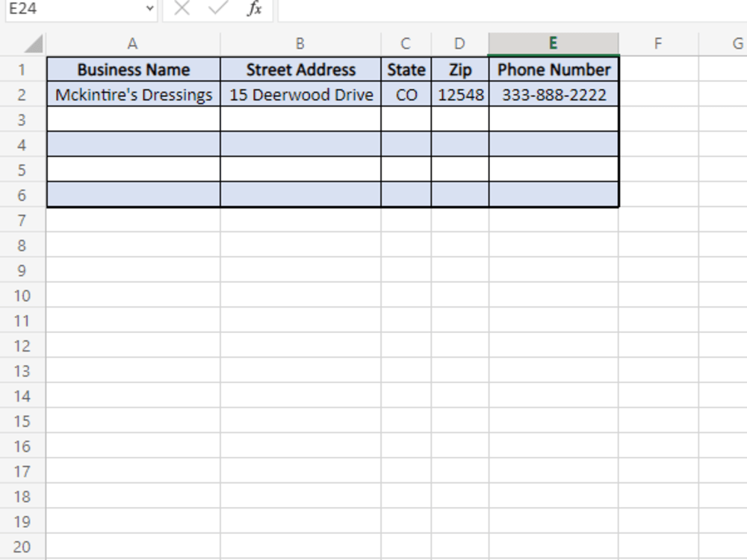Click the 'Zip' header cell
The height and width of the screenshot is (560, 747).
point(459,69)
